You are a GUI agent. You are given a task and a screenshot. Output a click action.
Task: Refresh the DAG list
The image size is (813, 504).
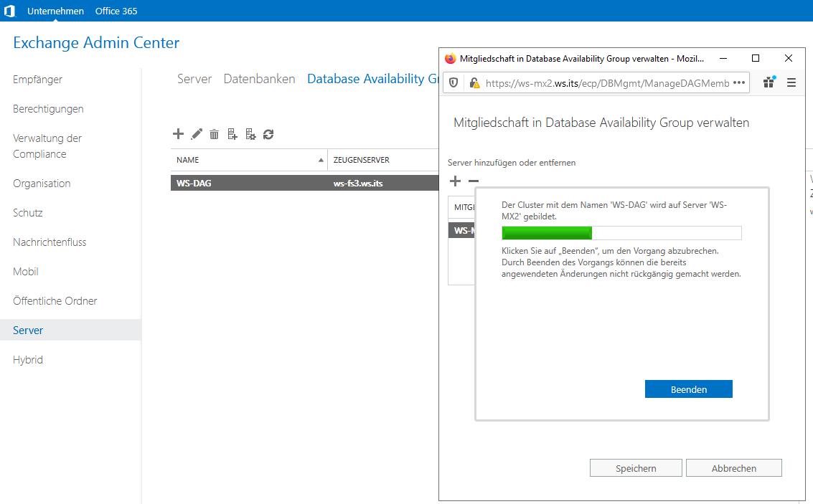(268, 135)
